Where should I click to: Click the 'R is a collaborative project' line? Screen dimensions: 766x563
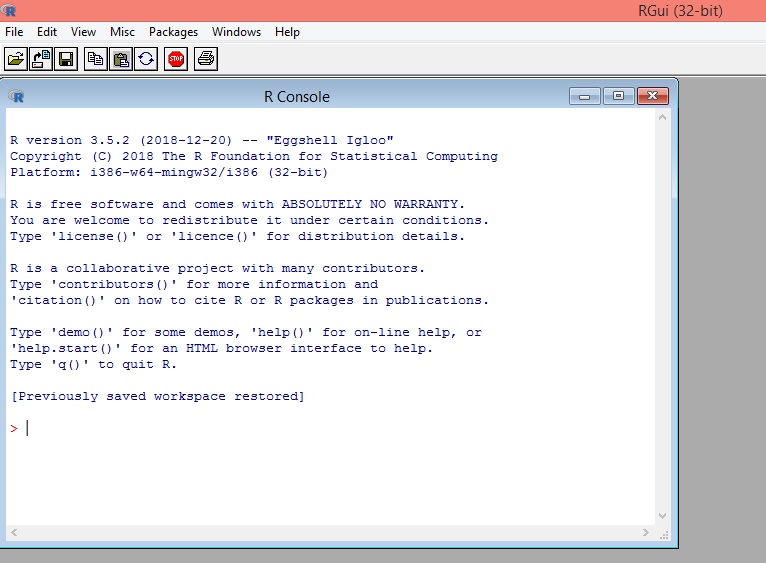pos(217,268)
